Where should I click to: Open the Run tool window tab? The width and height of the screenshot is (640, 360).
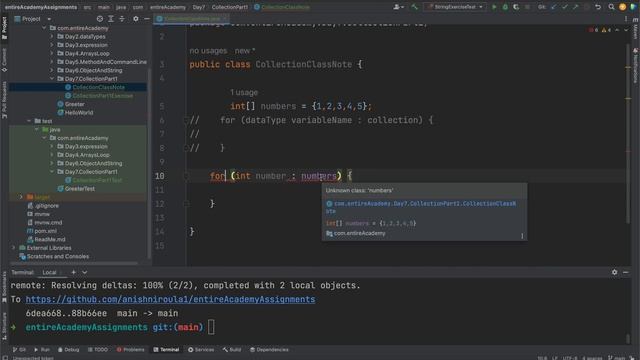click(42, 350)
